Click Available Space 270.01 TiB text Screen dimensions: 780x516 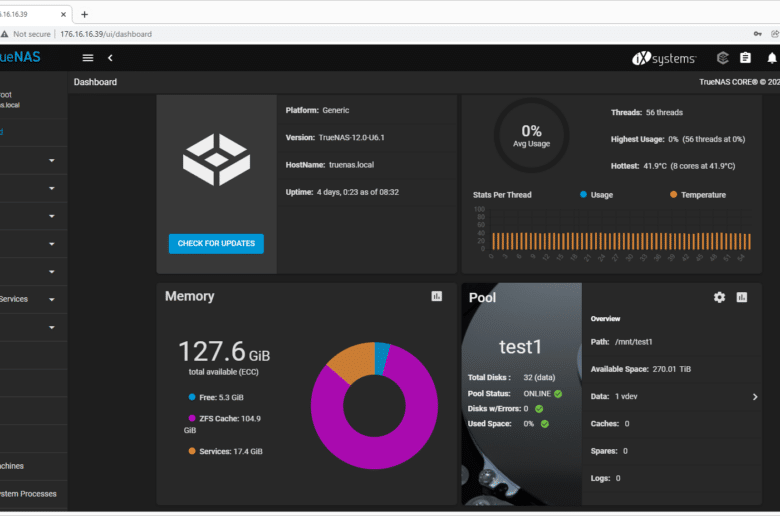pos(641,369)
